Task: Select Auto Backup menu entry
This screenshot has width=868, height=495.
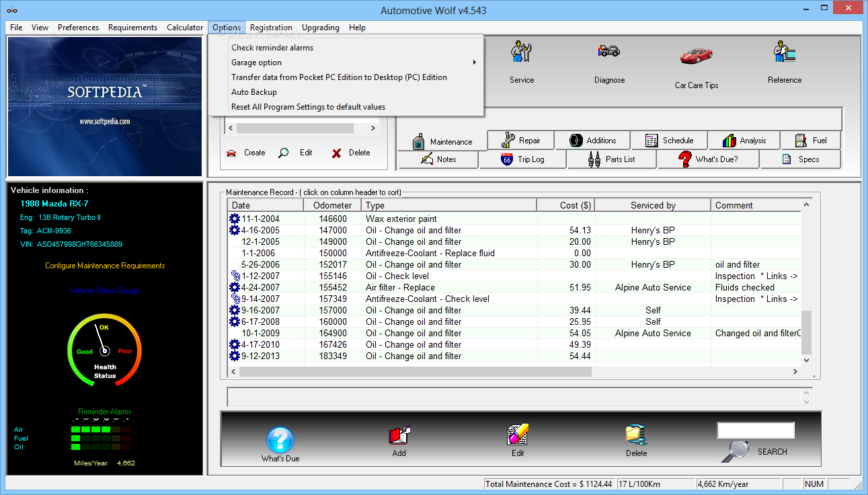Action: click(x=346, y=92)
